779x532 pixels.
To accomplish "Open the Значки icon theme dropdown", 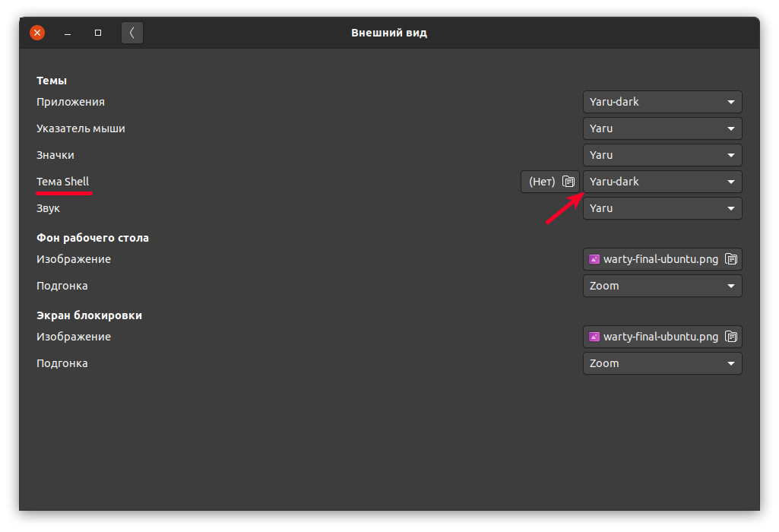I will click(662, 155).
